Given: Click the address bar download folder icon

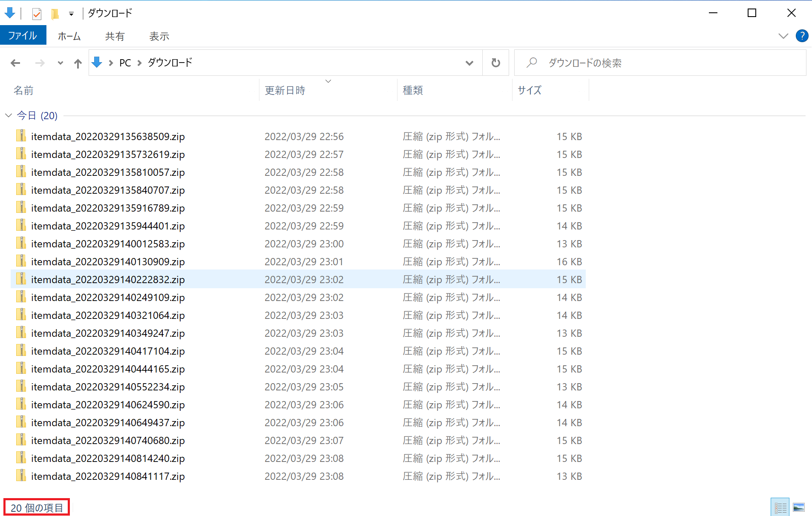Looking at the screenshot, I should pyautogui.click(x=97, y=63).
